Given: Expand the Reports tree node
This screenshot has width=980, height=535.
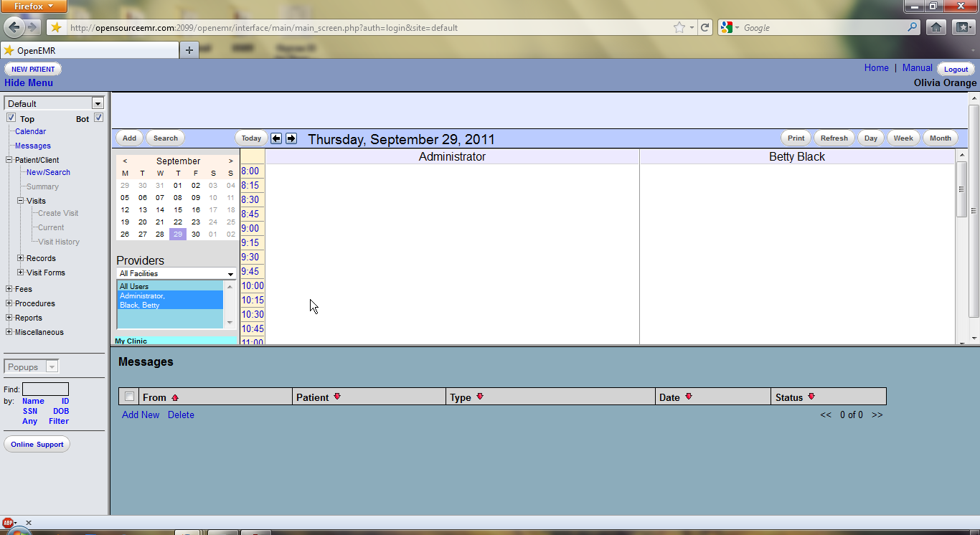Looking at the screenshot, I should pyautogui.click(x=9, y=318).
